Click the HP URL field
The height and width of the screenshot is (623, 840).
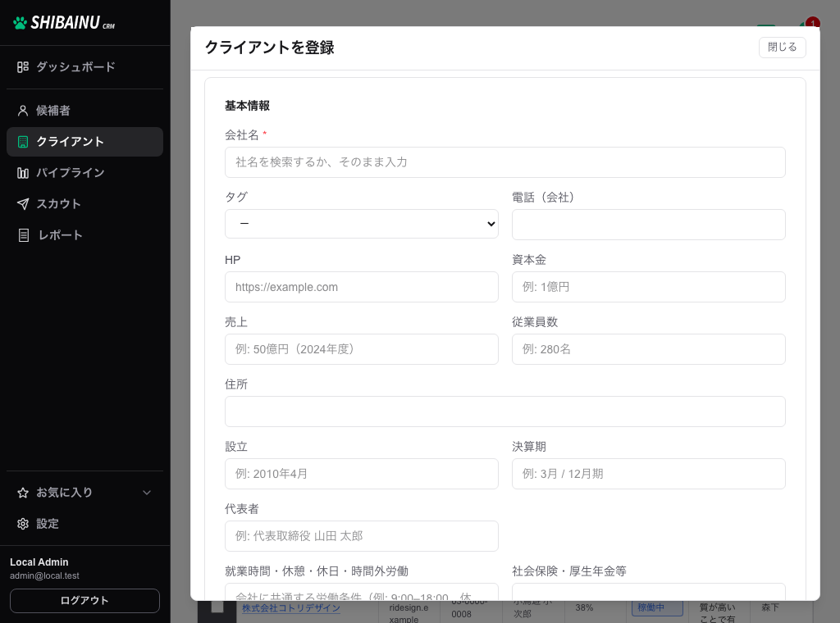[x=362, y=287]
